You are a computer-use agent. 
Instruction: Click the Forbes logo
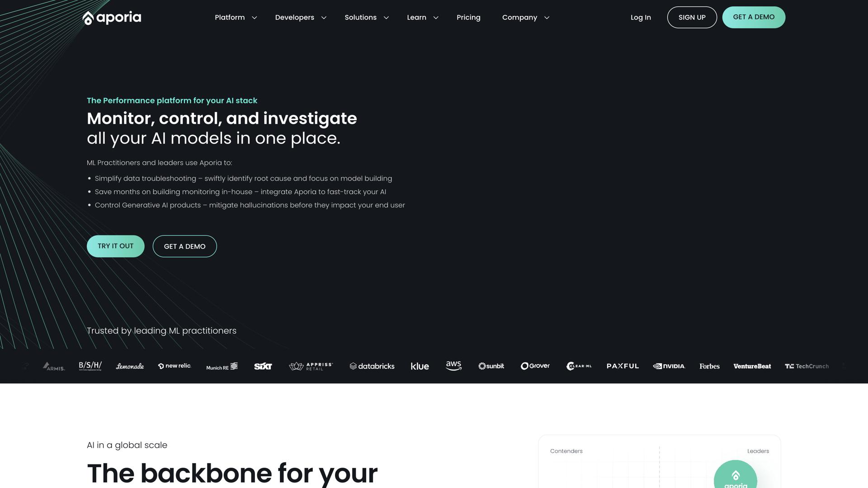(709, 366)
